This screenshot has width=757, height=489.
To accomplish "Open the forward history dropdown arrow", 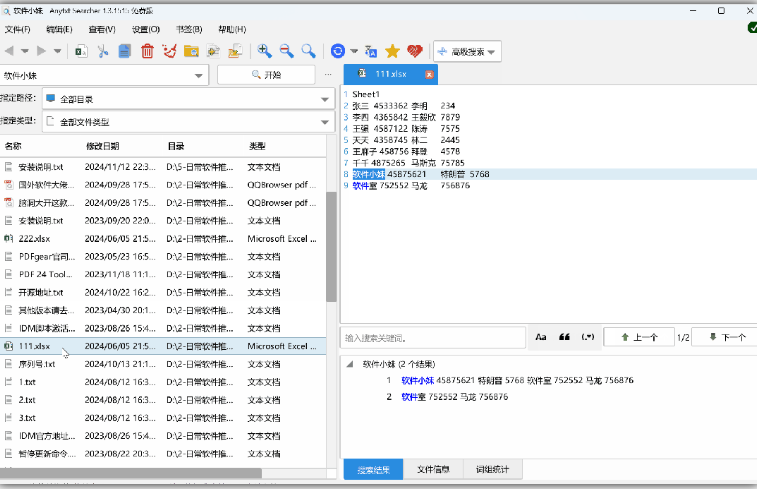I will (x=57, y=51).
